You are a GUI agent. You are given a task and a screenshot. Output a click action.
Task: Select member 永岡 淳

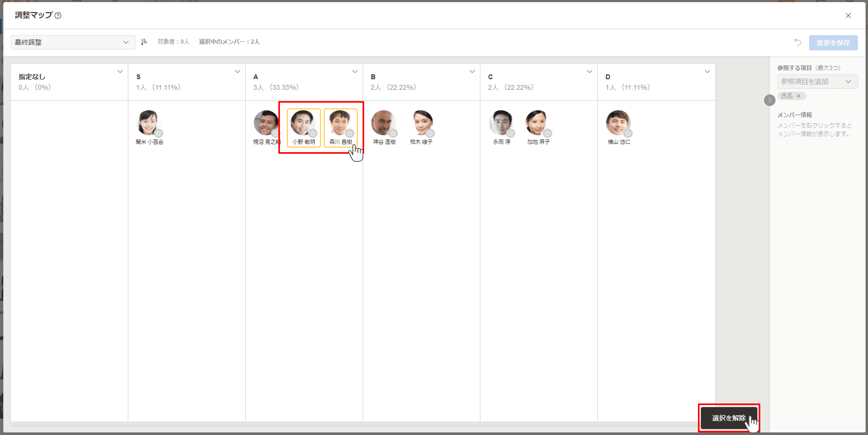click(501, 127)
